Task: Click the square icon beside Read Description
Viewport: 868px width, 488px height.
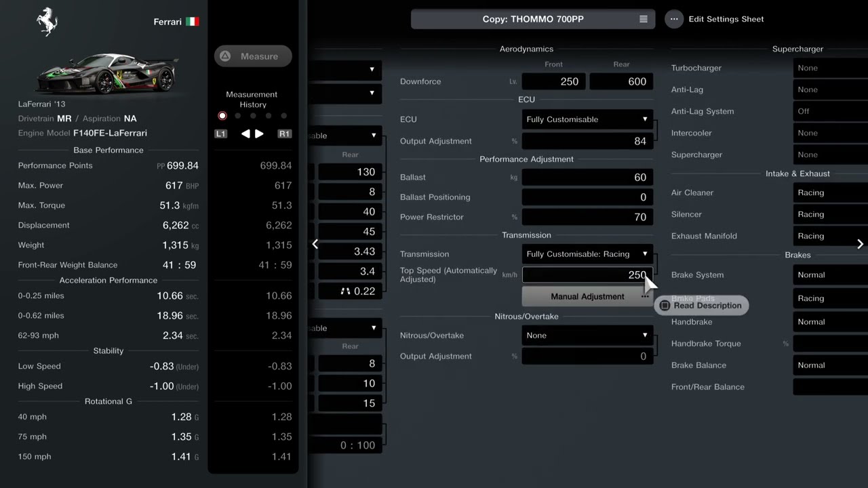Action: (x=665, y=306)
